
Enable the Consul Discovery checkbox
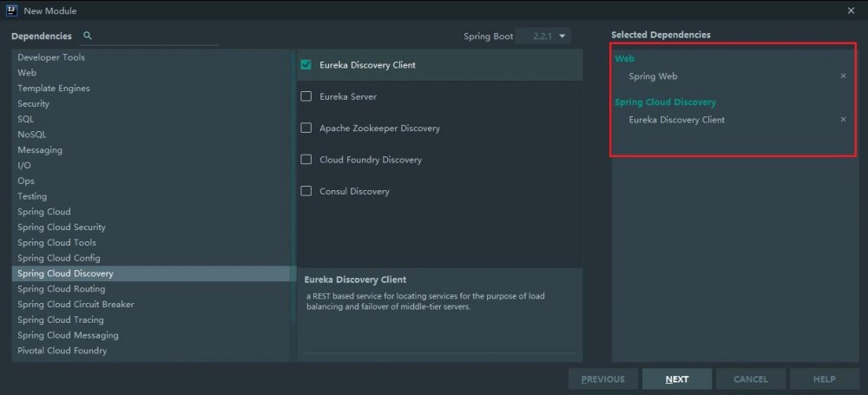point(306,191)
